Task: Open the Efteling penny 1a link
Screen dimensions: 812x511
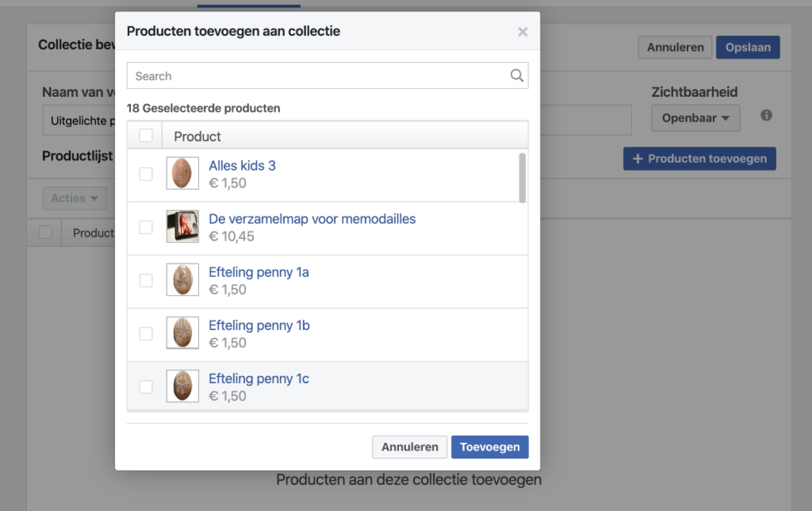Action: click(x=258, y=273)
